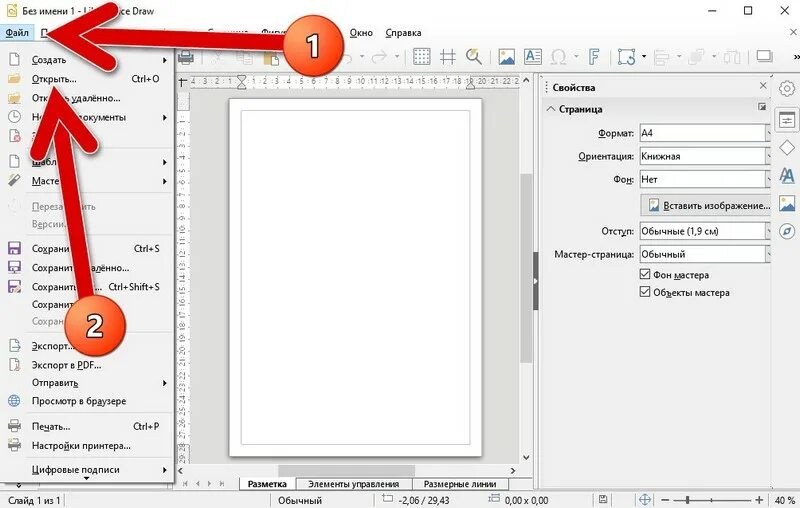This screenshot has width=800, height=508.
Task: Open the Navigator compass icon in sidebar
Action: coord(787,231)
